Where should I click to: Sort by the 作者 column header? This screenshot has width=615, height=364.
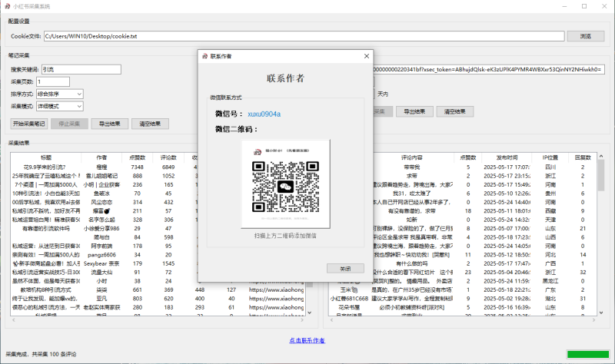[101, 157]
